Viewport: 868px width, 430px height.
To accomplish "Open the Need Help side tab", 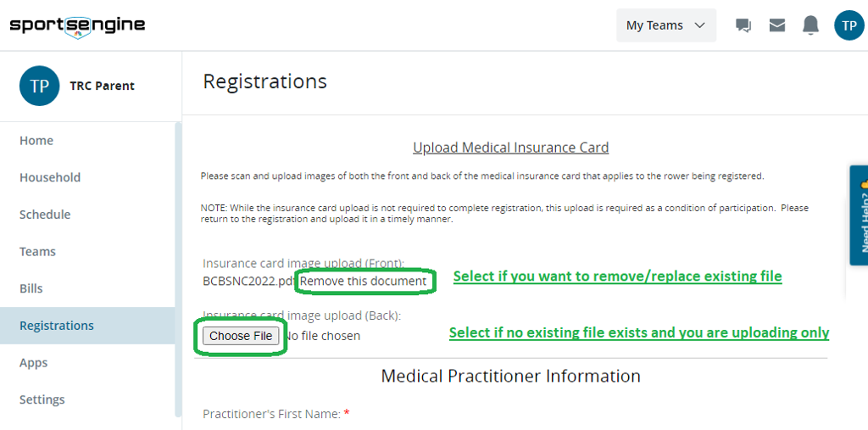I will (x=860, y=215).
